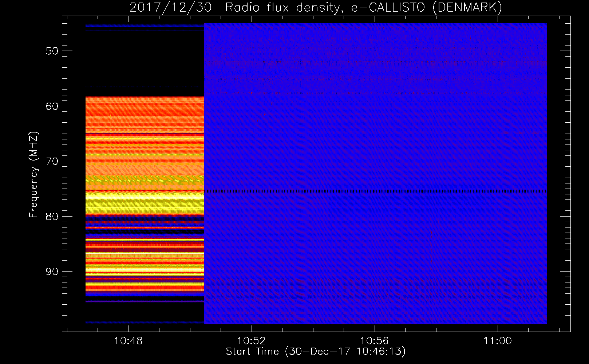Click the 70 frequency tick label

tap(52, 161)
